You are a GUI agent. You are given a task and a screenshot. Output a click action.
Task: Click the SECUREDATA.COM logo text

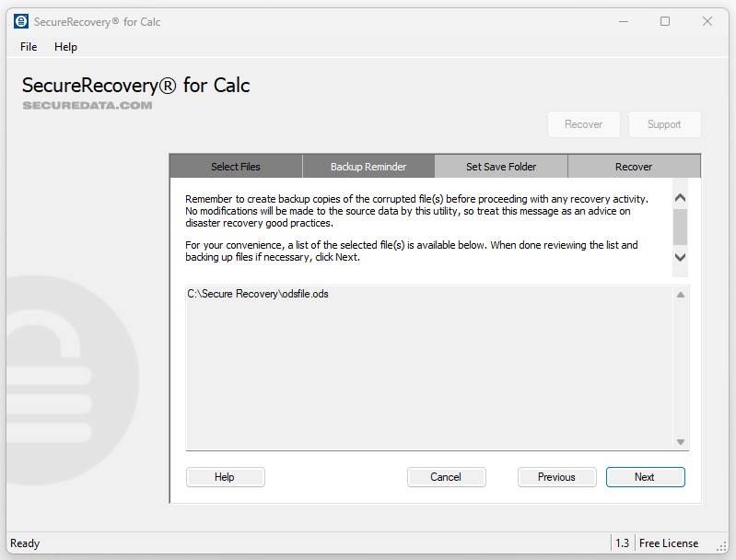88,105
